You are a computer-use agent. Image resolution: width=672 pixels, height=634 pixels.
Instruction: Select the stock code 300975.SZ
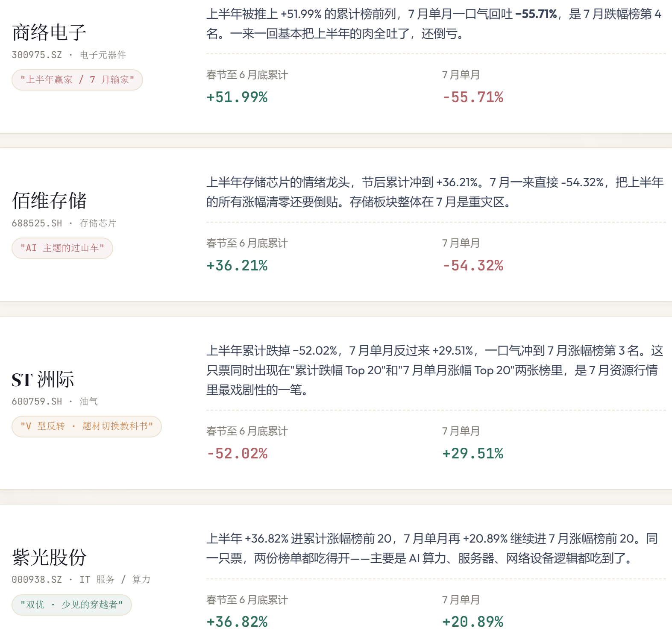37,55
